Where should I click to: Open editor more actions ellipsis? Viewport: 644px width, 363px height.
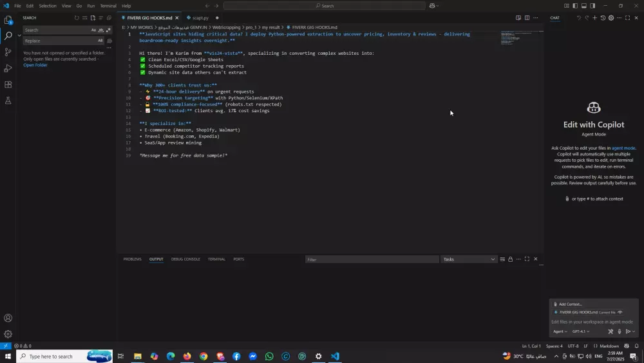coord(536,18)
